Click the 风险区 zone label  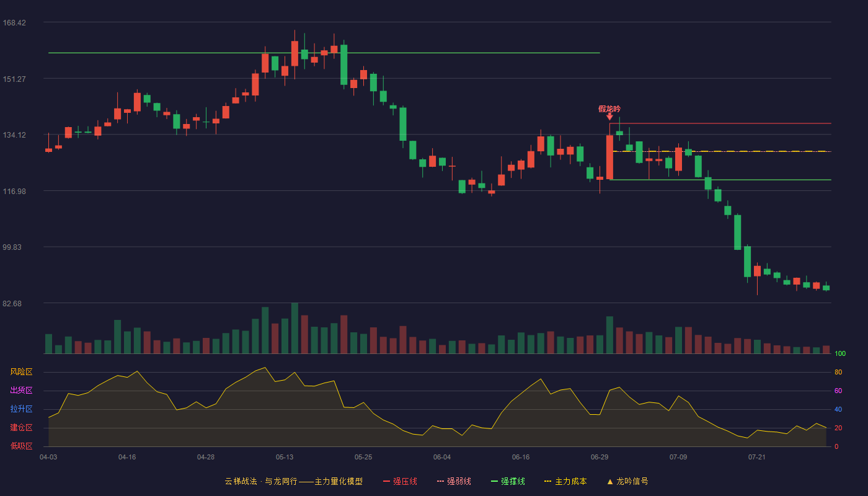tap(21, 372)
